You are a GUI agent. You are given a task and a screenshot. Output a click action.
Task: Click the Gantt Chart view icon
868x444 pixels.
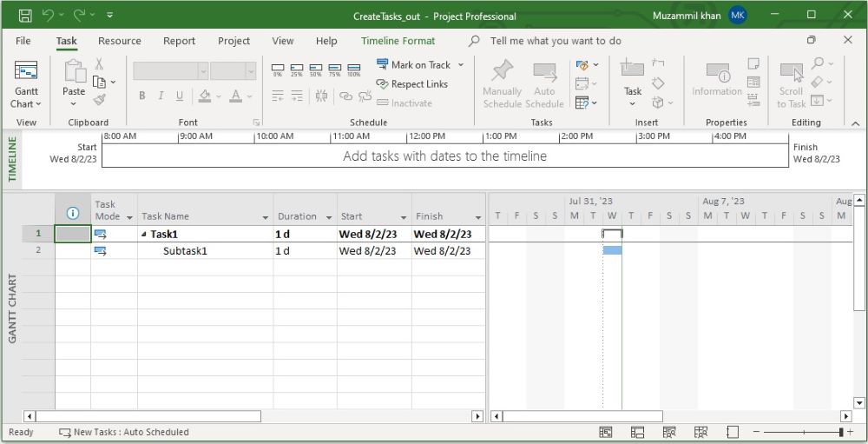point(26,72)
